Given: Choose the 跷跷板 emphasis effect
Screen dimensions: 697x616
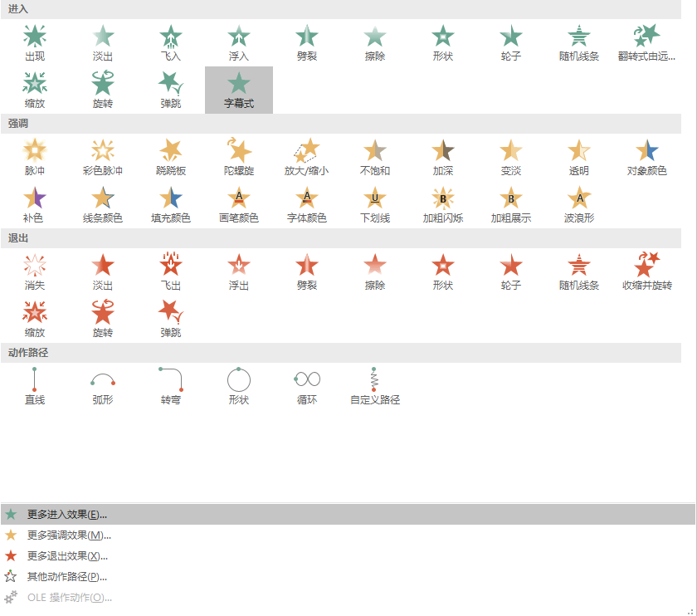Looking at the screenshot, I should [171, 158].
